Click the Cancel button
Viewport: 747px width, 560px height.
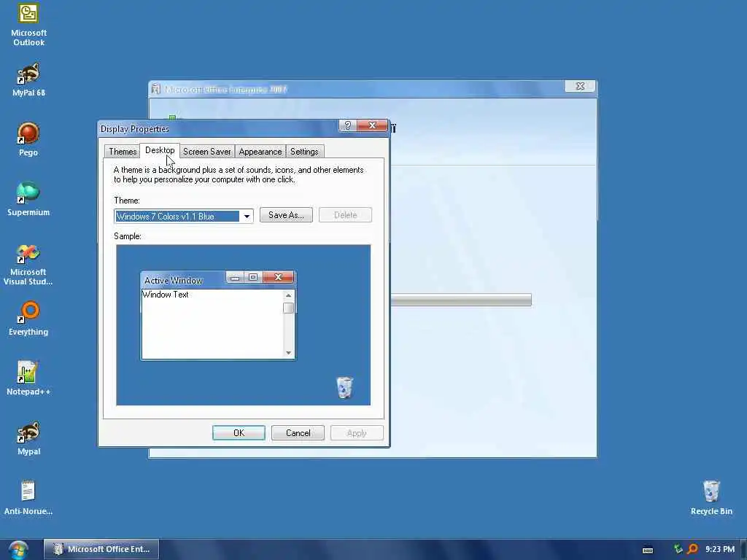point(298,433)
